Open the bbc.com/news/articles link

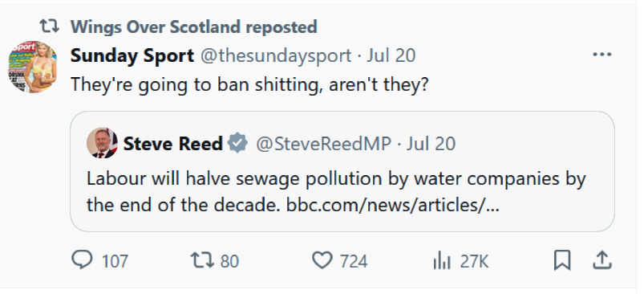pos(393,205)
